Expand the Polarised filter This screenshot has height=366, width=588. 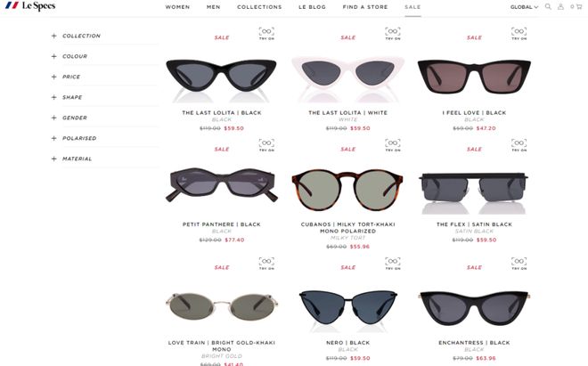tap(74, 138)
